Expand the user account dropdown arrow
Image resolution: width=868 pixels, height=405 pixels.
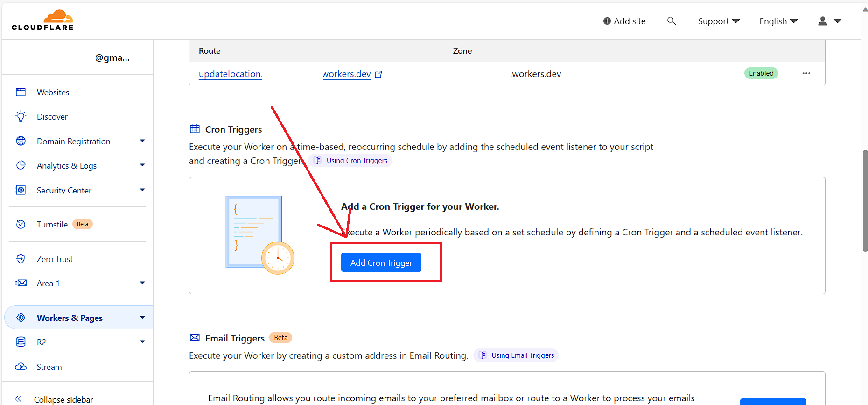pyautogui.click(x=838, y=21)
